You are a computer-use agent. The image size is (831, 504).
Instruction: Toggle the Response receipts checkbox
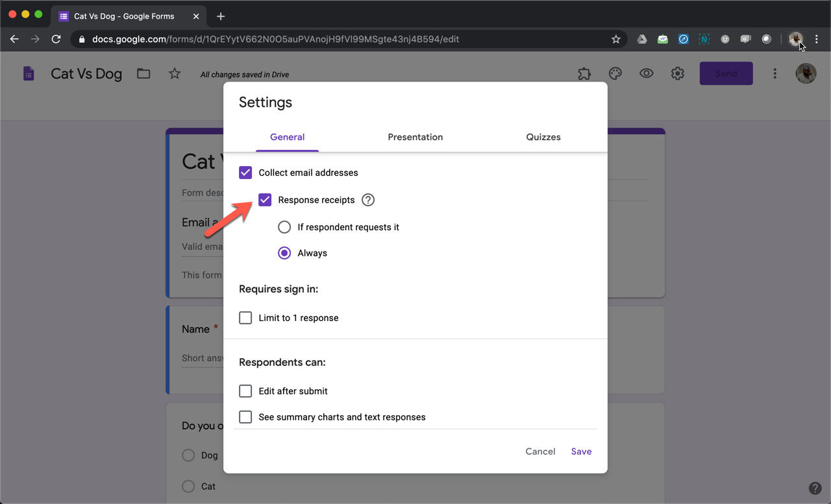tap(265, 200)
